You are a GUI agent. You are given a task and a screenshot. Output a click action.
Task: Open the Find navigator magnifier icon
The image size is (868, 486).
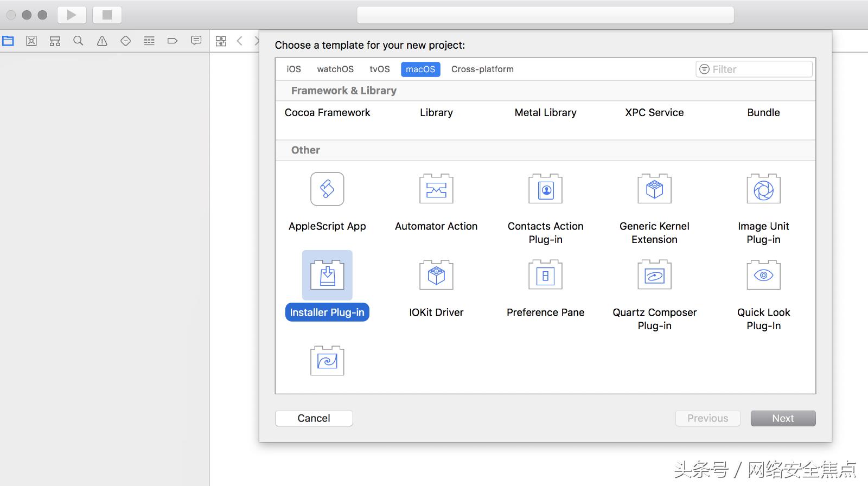(x=78, y=41)
